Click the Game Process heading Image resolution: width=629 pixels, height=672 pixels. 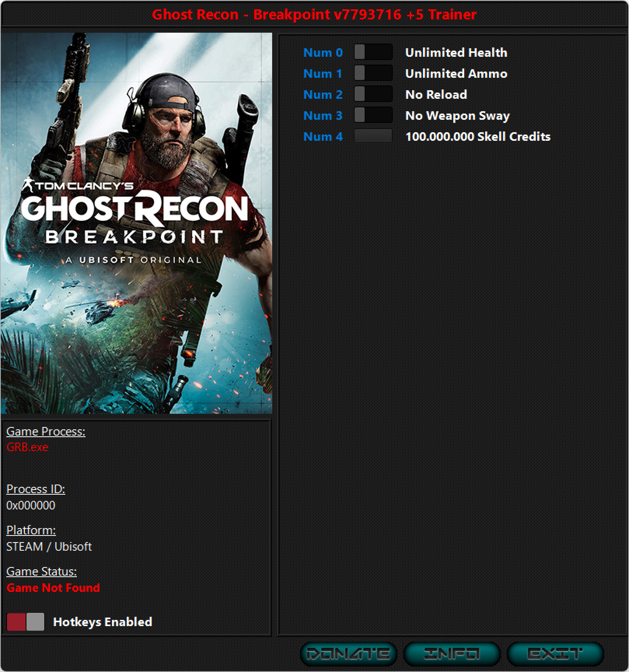pyautogui.click(x=46, y=431)
